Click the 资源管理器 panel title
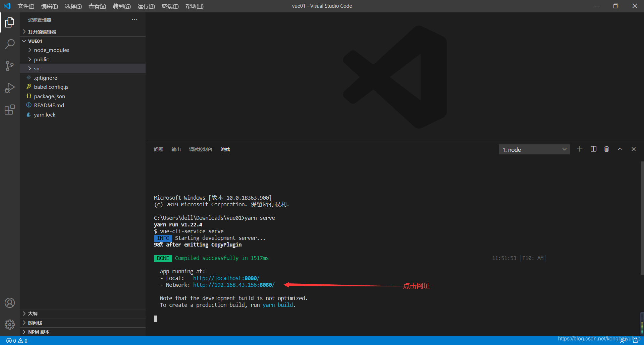The width and height of the screenshot is (644, 345). coord(40,20)
